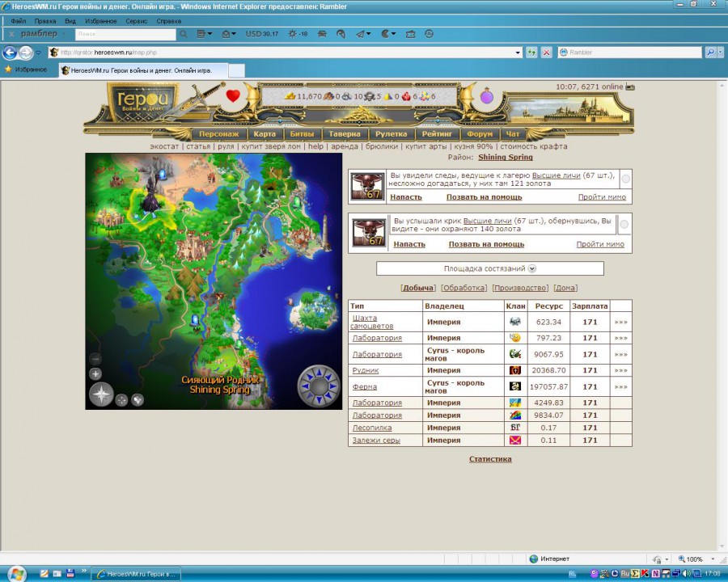Switch to the Обработка facilities tab
Viewport: 728px width, 582px height.
click(463, 288)
